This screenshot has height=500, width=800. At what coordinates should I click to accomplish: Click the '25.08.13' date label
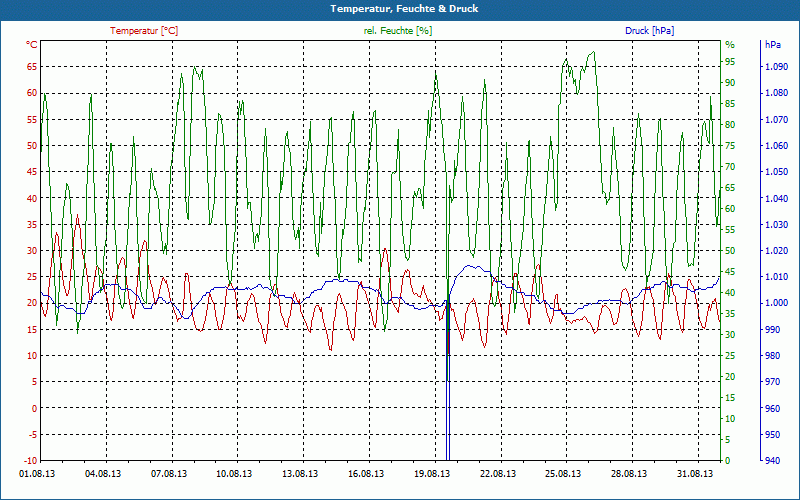coord(563,473)
